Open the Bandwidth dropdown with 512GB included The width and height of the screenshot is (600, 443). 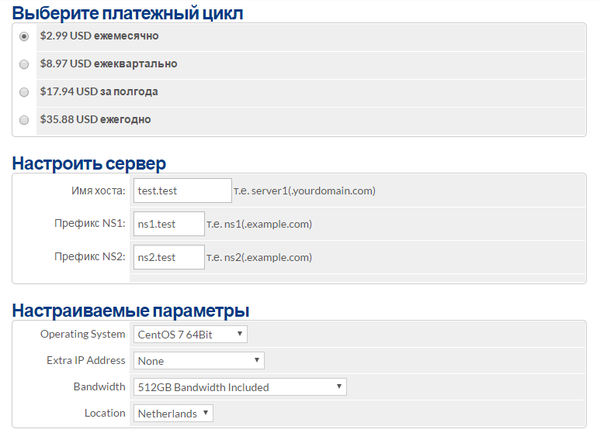(x=239, y=386)
